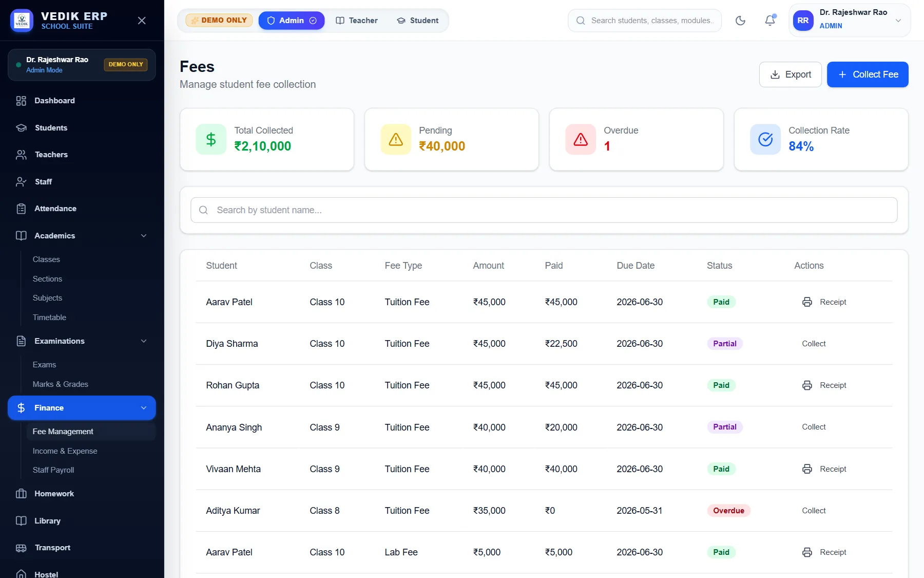
Task: Collapse the Academics menu
Action: click(x=144, y=236)
